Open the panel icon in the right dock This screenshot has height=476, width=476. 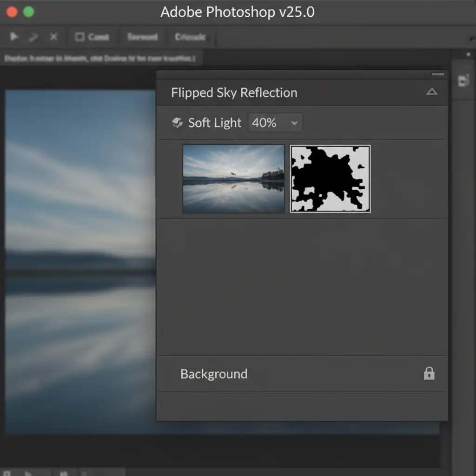tap(463, 81)
